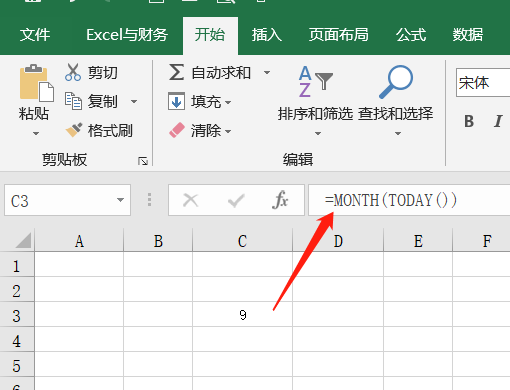Click the Find and Select magnifier icon
The width and height of the screenshot is (510, 390).
(396, 82)
